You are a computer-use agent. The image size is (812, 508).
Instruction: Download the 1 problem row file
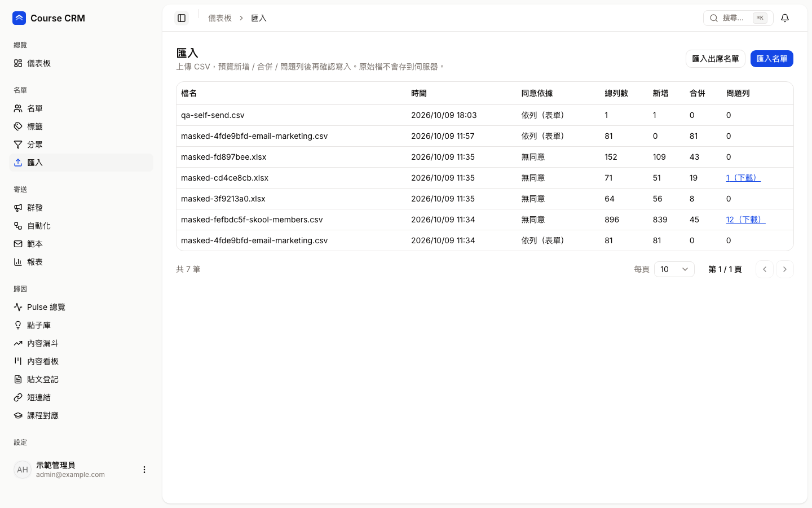coord(743,178)
